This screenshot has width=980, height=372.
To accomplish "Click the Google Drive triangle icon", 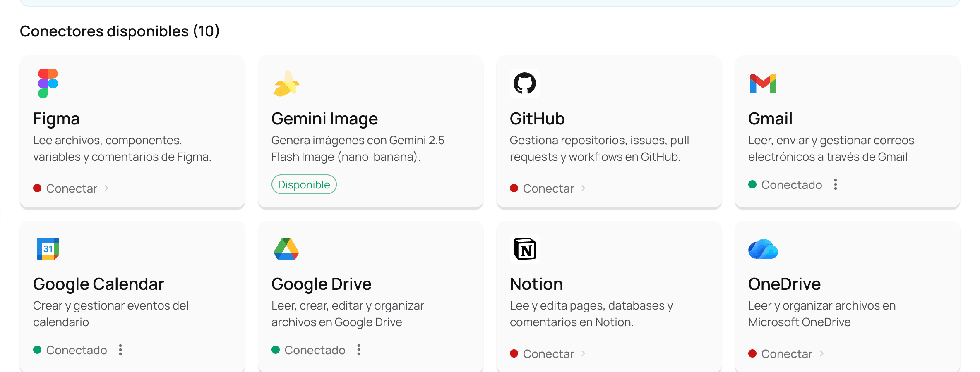I will (286, 249).
